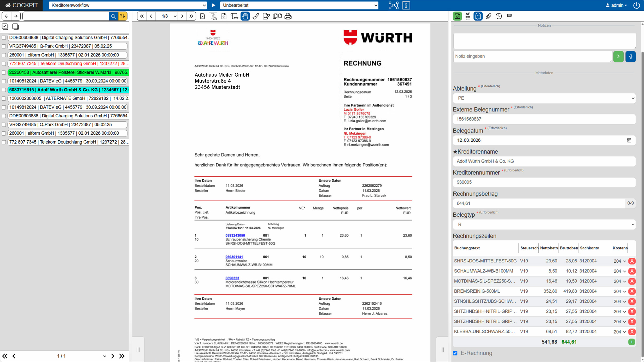Open article link 0893243050
Image resolution: width=644 pixels, height=362 pixels.
click(x=235, y=235)
